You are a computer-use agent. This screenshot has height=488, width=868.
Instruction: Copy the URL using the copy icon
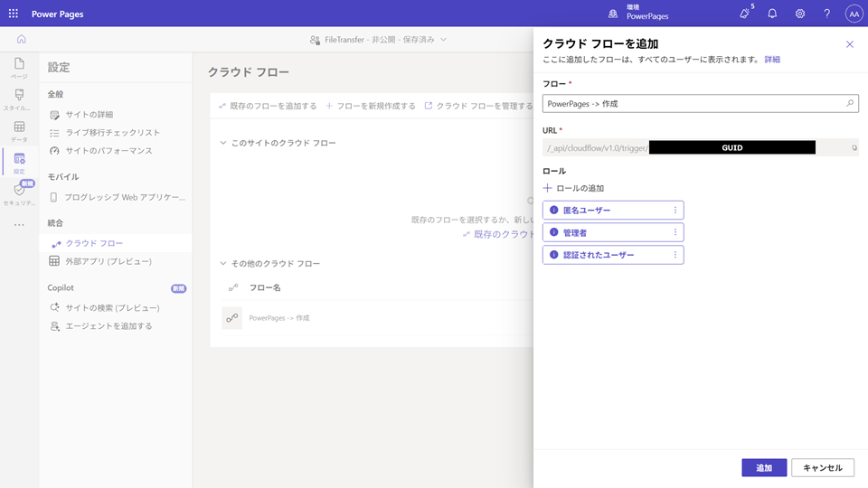854,147
